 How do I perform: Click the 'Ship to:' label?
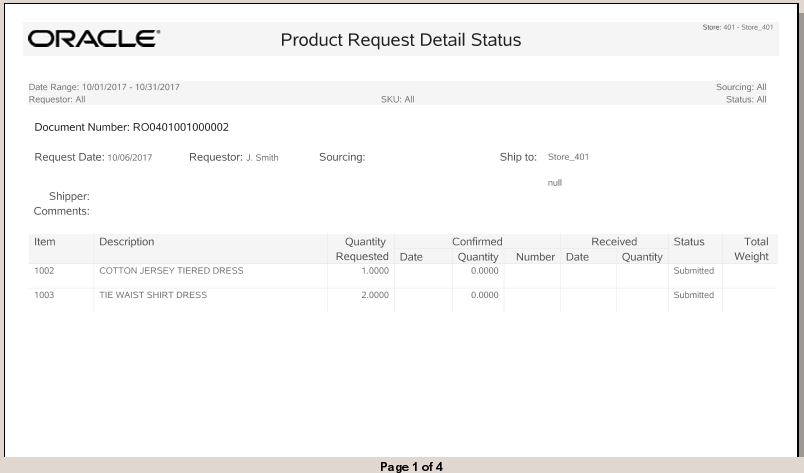(518, 157)
